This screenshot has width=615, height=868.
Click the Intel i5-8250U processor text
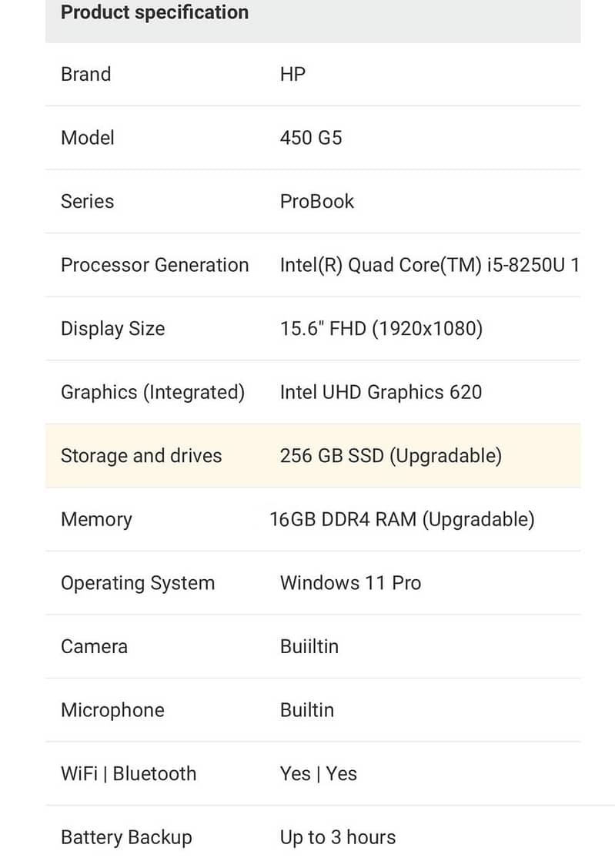pyautogui.click(x=429, y=265)
